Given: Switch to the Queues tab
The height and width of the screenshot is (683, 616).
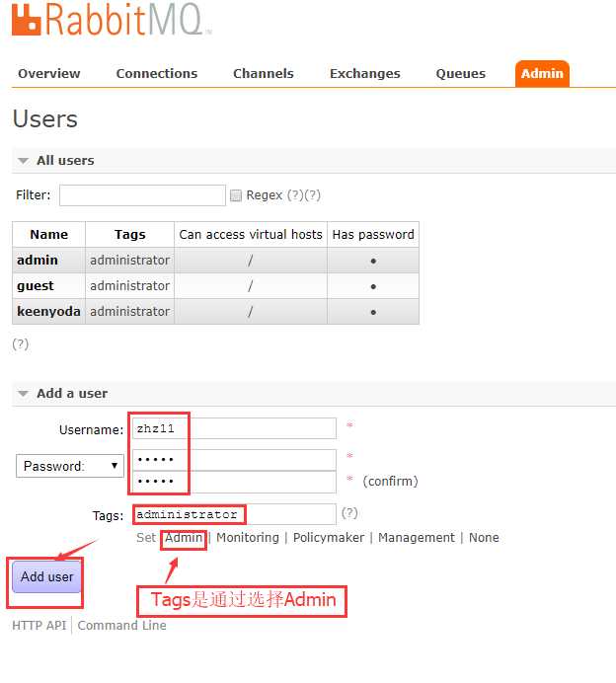Looking at the screenshot, I should point(460,74).
